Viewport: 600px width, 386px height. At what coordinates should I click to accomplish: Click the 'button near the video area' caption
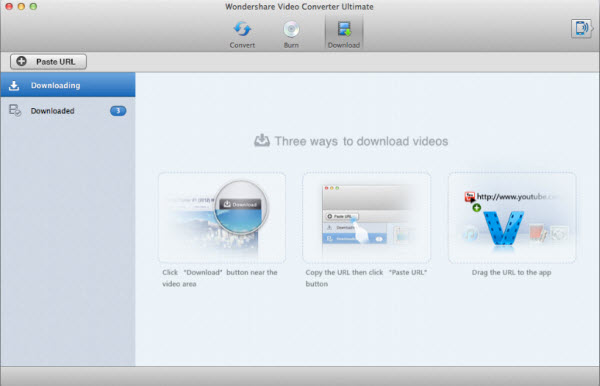(x=220, y=278)
